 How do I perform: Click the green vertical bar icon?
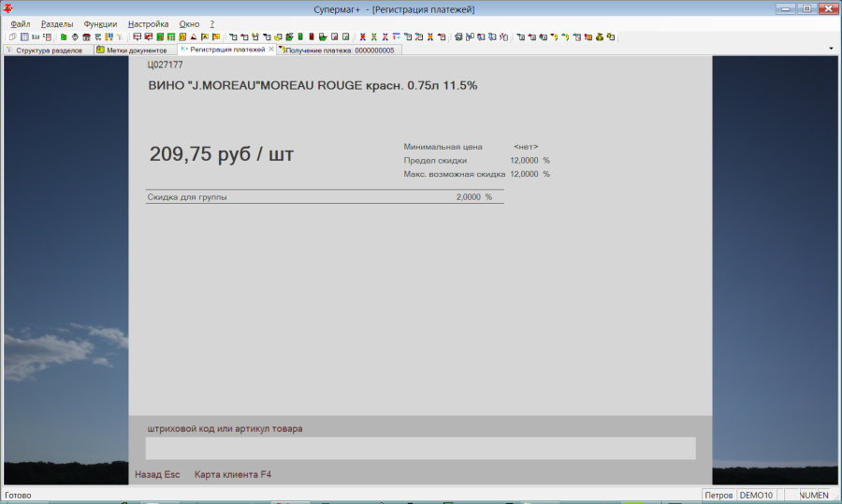tap(300, 37)
